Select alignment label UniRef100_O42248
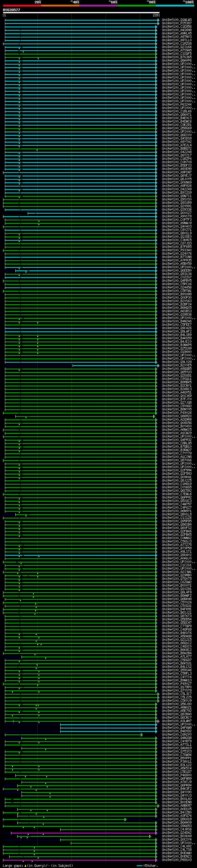 click(176, 151)
